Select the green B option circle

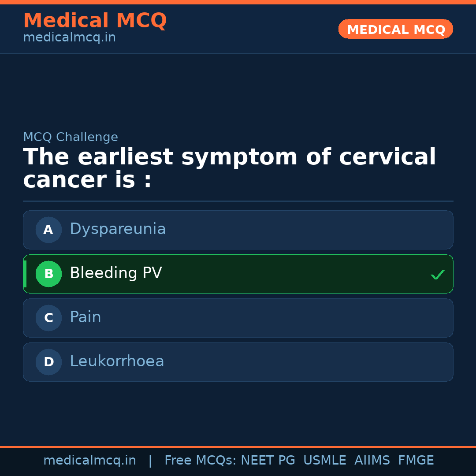click(x=48, y=274)
